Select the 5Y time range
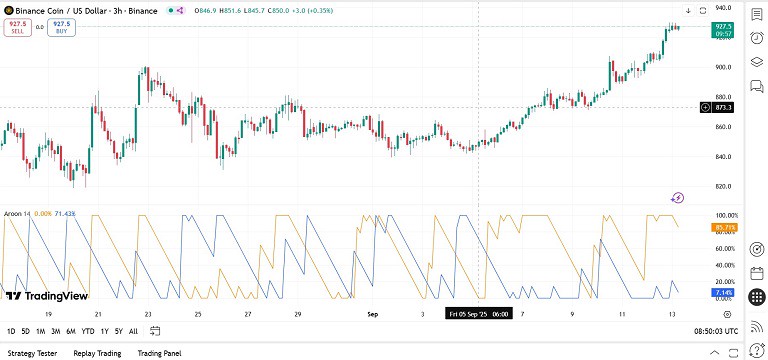This screenshot has width=768, height=360. coord(119,332)
